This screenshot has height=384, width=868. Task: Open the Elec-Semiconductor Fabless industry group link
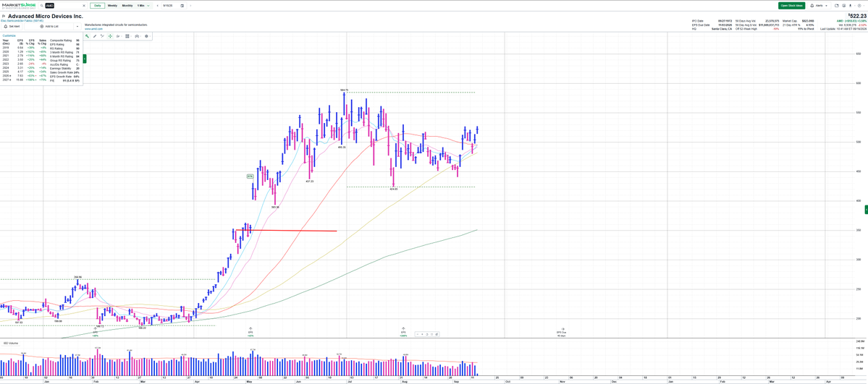point(22,20)
